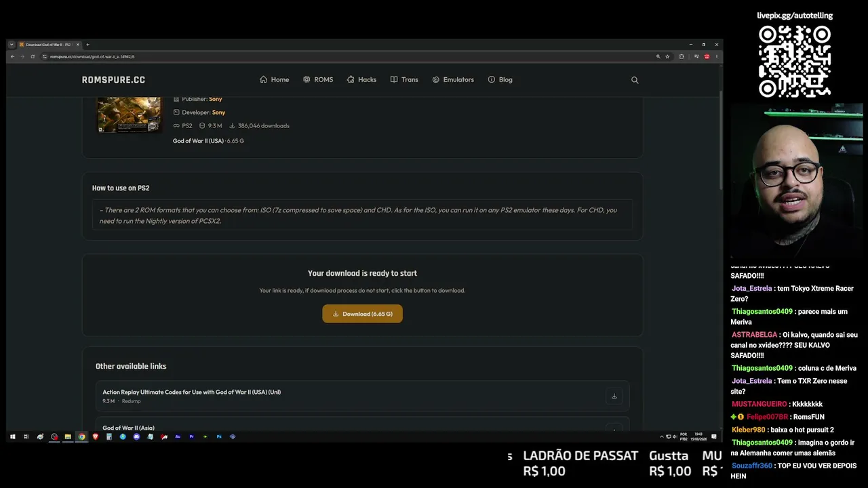Click the "God of War II (USA)" file name text

198,141
